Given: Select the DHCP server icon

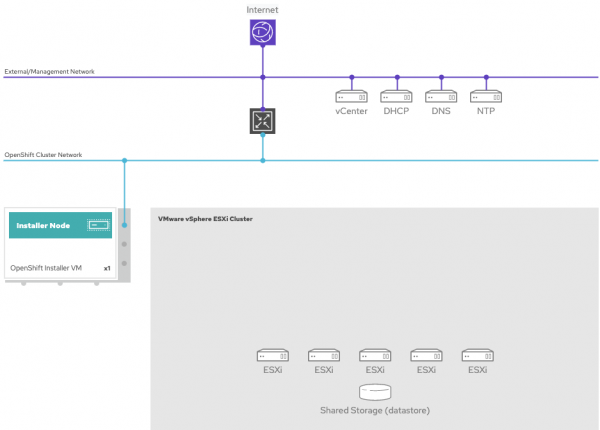Looking at the screenshot, I should click(x=397, y=96).
